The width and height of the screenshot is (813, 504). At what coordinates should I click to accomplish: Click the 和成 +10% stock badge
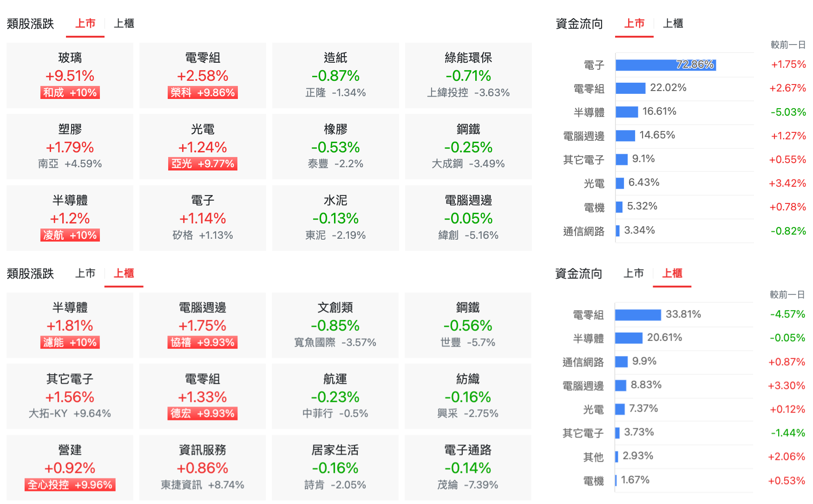pyautogui.click(x=70, y=92)
